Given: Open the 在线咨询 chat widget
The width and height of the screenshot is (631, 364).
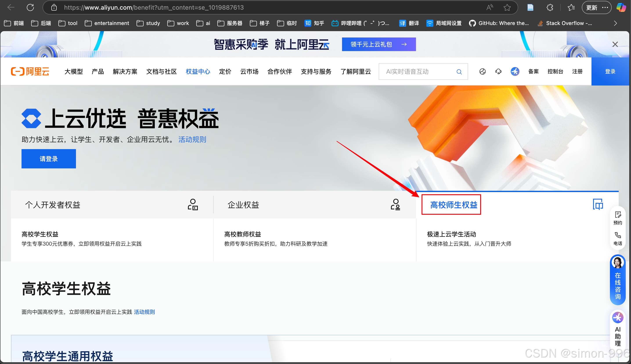Looking at the screenshot, I should [617, 280].
